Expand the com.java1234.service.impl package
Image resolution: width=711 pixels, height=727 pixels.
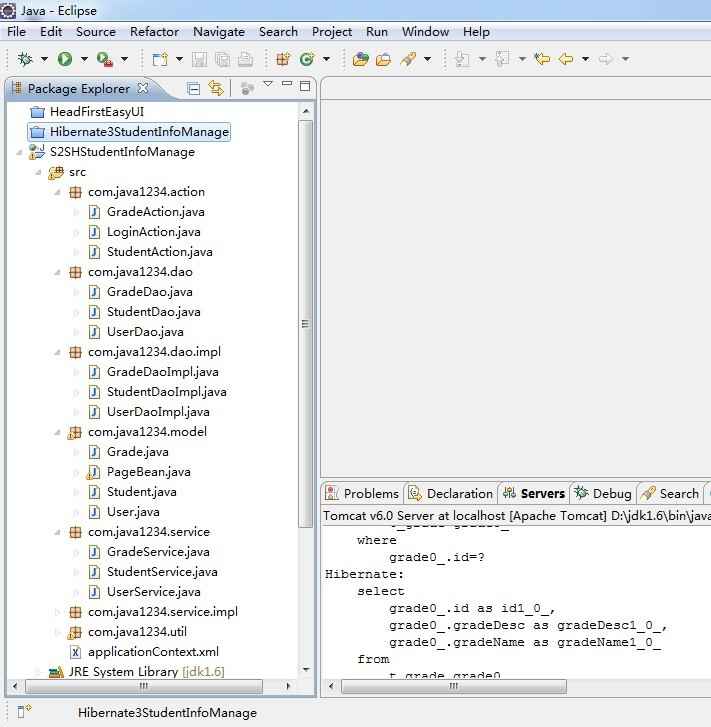59,612
